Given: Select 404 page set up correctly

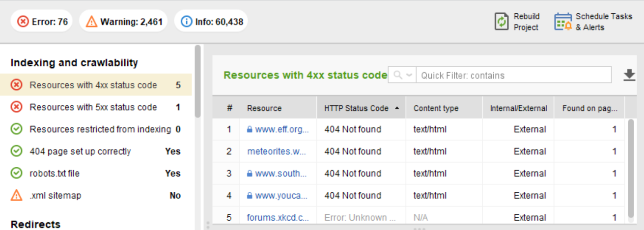Looking at the screenshot, I should point(96,151).
